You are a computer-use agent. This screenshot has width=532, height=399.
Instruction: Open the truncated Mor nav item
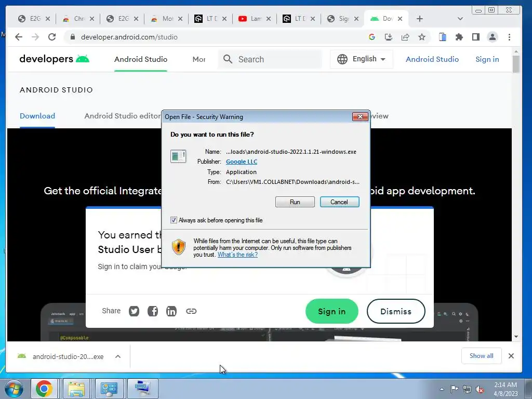coord(199,59)
